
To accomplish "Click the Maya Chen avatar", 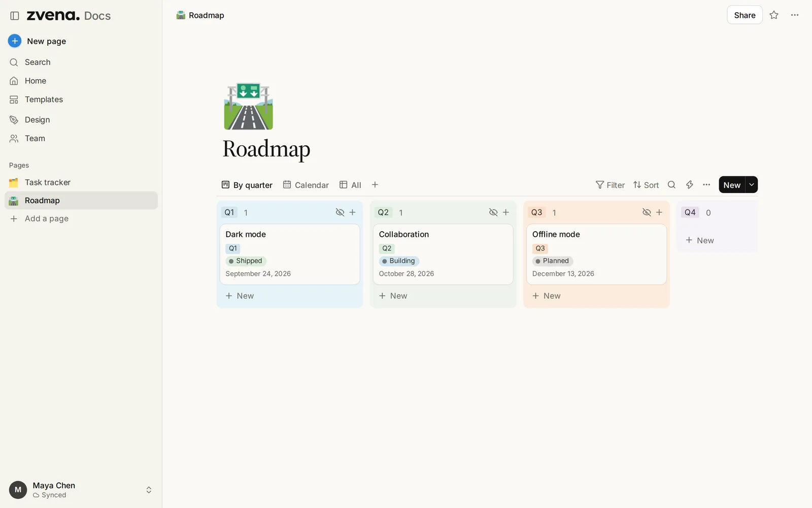I will [18, 490].
